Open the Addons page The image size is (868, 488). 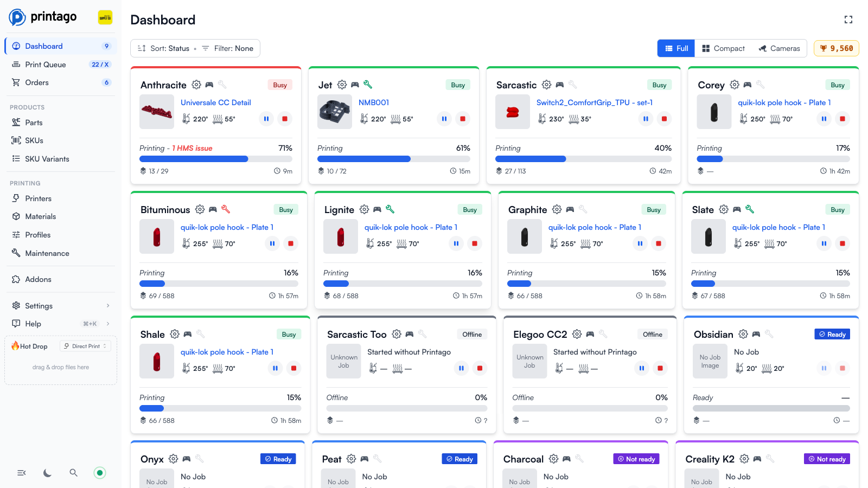pyautogui.click(x=61, y=279)
